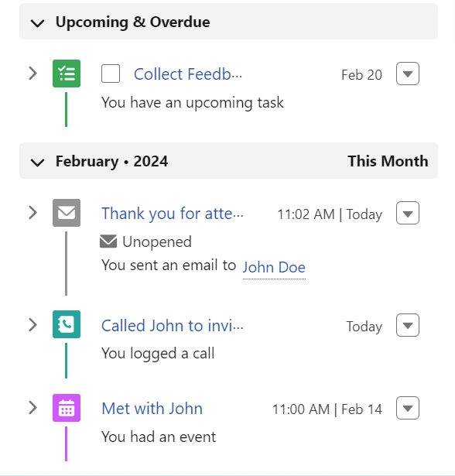Collapse the Upcoming & Overdue section
This screenshot has width=455, height=476.
click(x=38, y=22)
